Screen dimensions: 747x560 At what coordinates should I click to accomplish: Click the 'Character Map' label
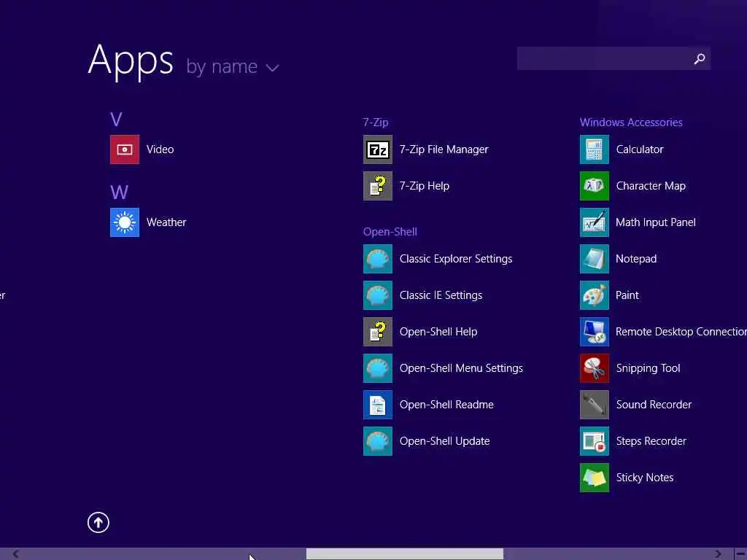click(x=651, y=186)
